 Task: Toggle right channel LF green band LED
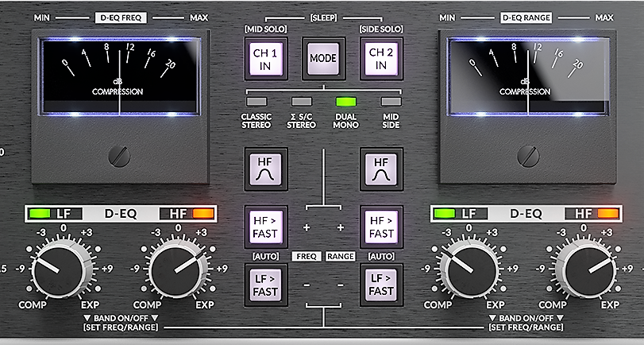[445, 213]
